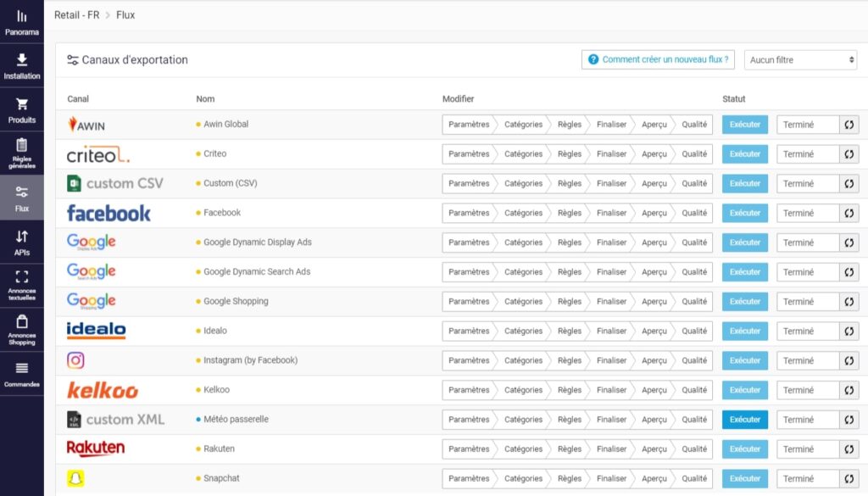Open the Aucun filtre dropdown
The image size is (868, 496).
coord(802,60)
